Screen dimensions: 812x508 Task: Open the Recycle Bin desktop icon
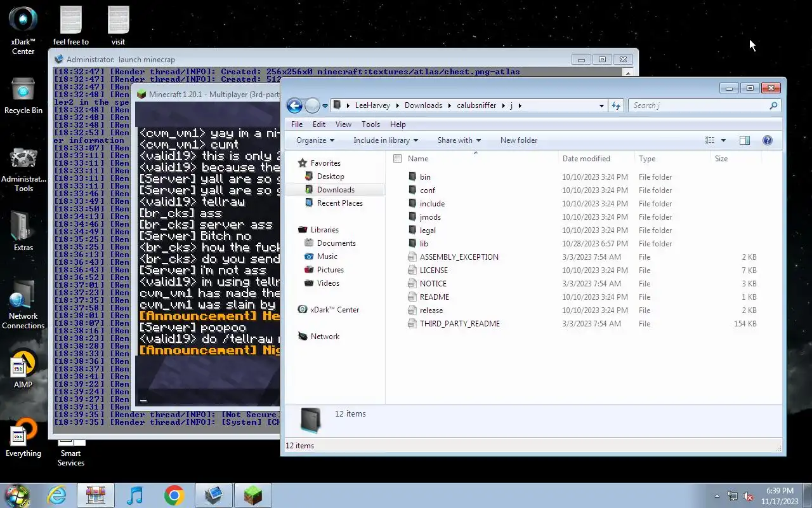23,95
